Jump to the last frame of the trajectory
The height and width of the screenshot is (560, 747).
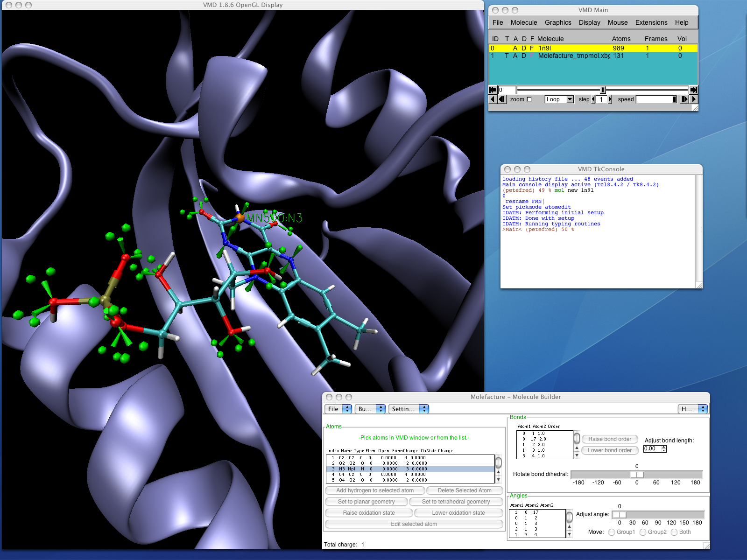coord(694,90)
